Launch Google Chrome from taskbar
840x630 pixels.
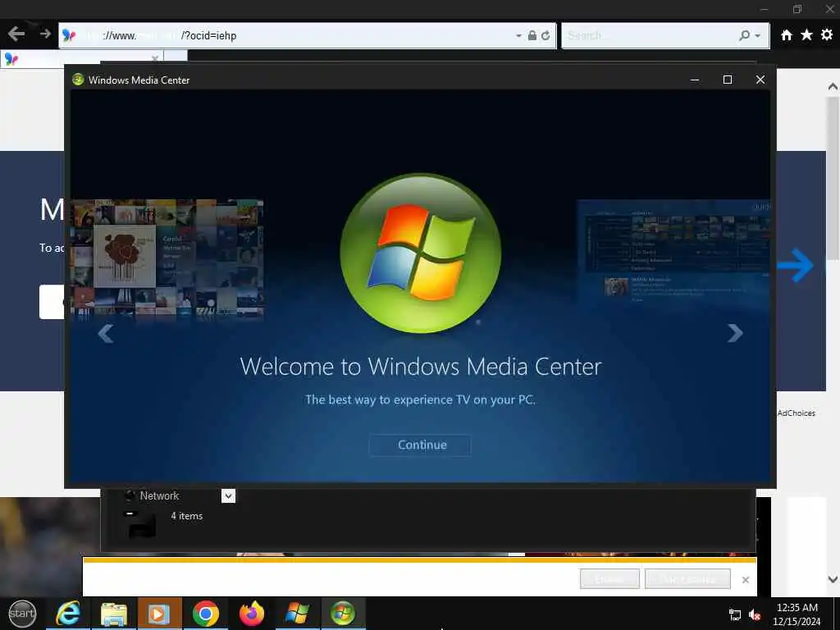coord(206,614)
